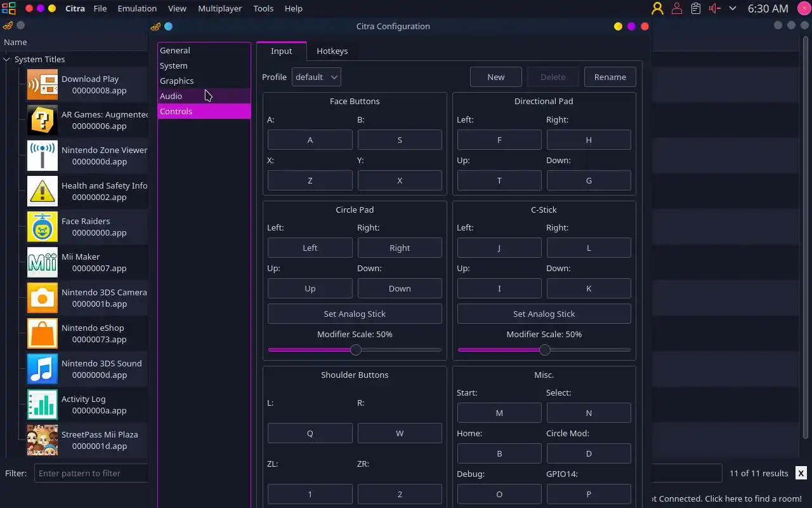Switch to the Hotkeys tab
The image size is (812, 508).
[x=332, y=51]
